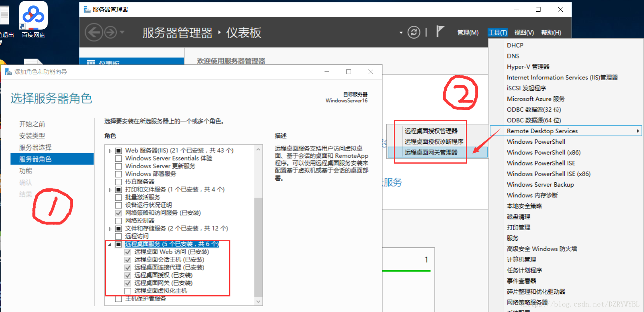The image size is (644, 312).
Task: Open the navigation history dropdown arrow
Action: [122, 32]
